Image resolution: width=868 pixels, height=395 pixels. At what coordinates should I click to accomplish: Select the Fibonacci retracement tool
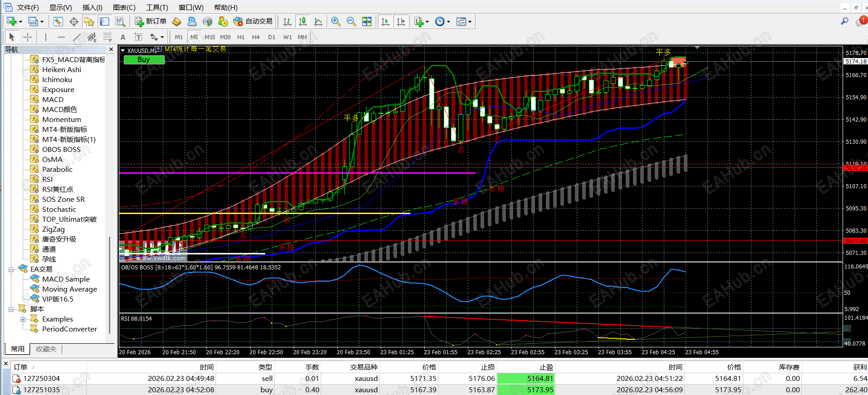108,37
